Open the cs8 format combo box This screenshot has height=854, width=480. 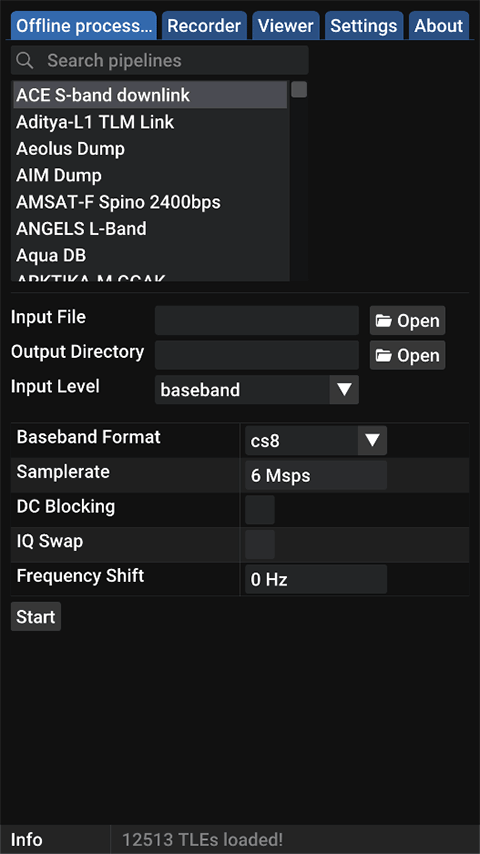(316, 441)
